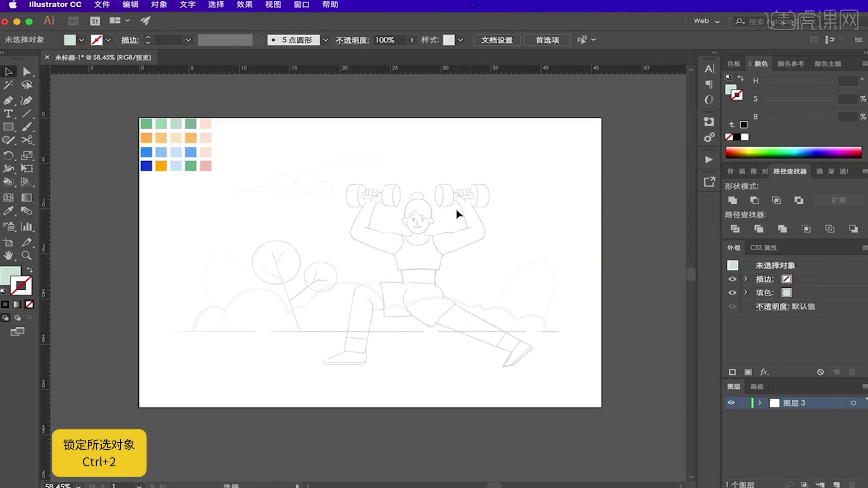This screenshot has height=488, width=868.
Task: Select the Scale tool
Action: [27, 155]
